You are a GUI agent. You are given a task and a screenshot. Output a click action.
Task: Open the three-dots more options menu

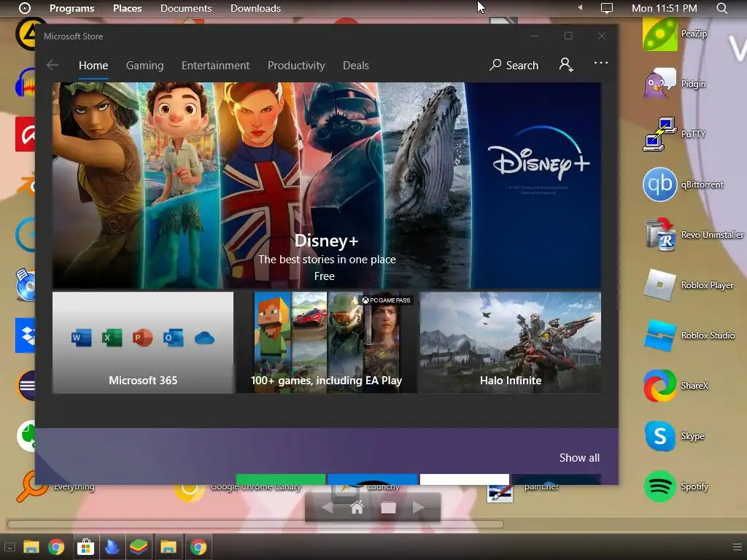601,63
